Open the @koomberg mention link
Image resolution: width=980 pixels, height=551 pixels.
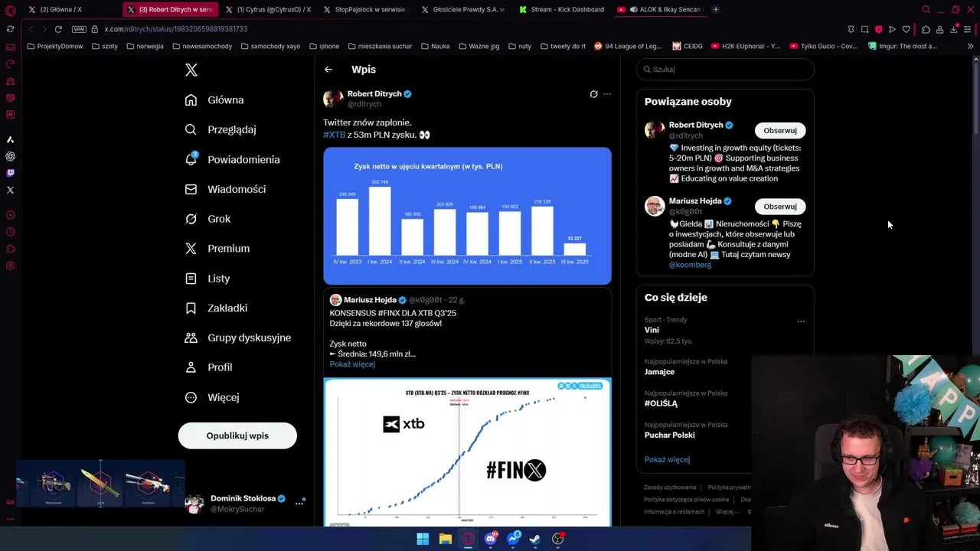tap(690, 265)
